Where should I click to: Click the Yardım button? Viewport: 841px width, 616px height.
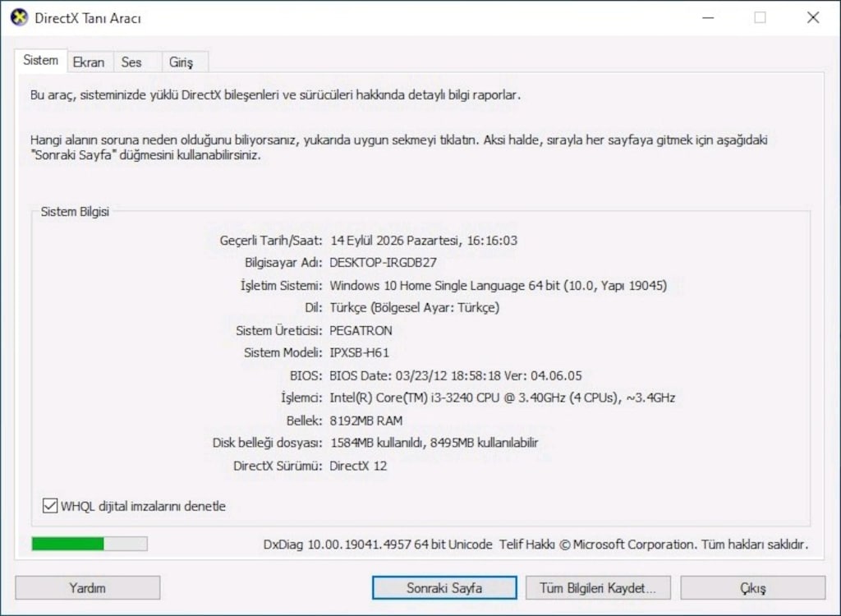(87, 588)
